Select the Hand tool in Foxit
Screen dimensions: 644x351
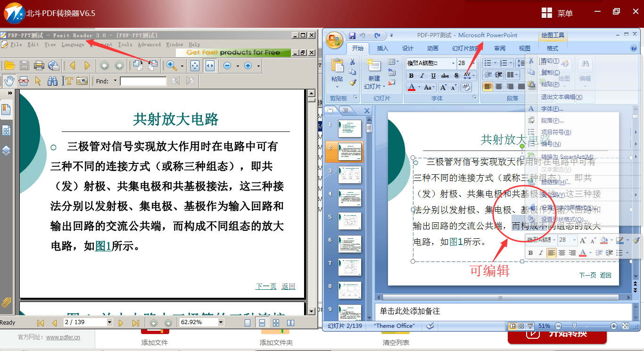(9, 81)
